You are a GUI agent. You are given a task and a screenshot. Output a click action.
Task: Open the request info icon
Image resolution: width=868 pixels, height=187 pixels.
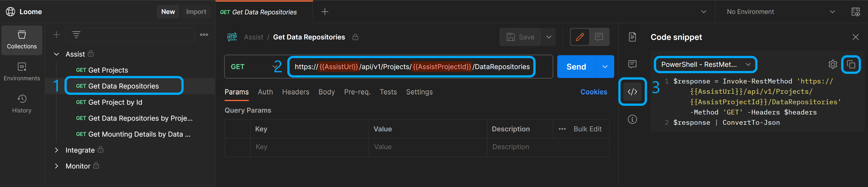[x=632, y=119]
